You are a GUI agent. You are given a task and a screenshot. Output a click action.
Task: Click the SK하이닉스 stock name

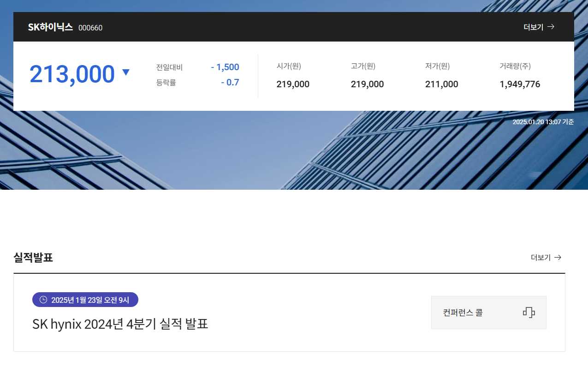pos(50,27)
